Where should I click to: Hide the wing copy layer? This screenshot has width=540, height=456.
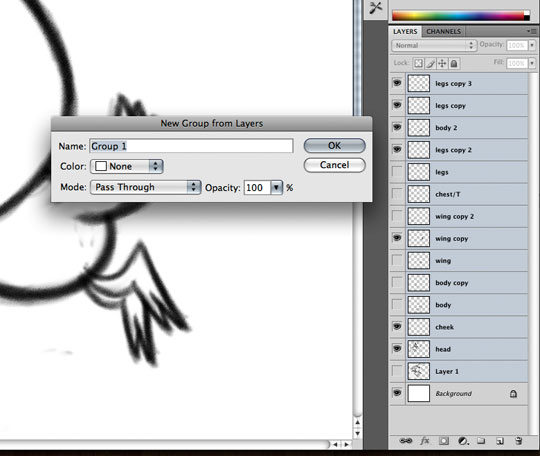[x=397, y=238]
